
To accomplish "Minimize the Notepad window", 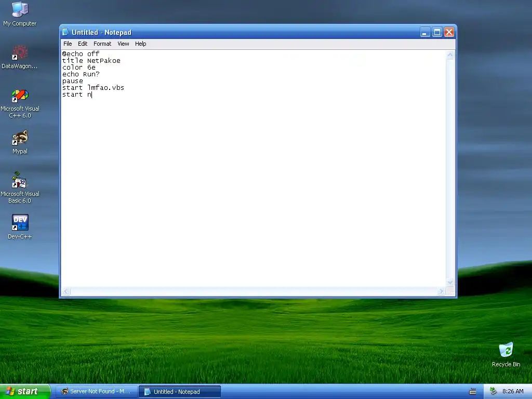I will [x=425, y=32].
